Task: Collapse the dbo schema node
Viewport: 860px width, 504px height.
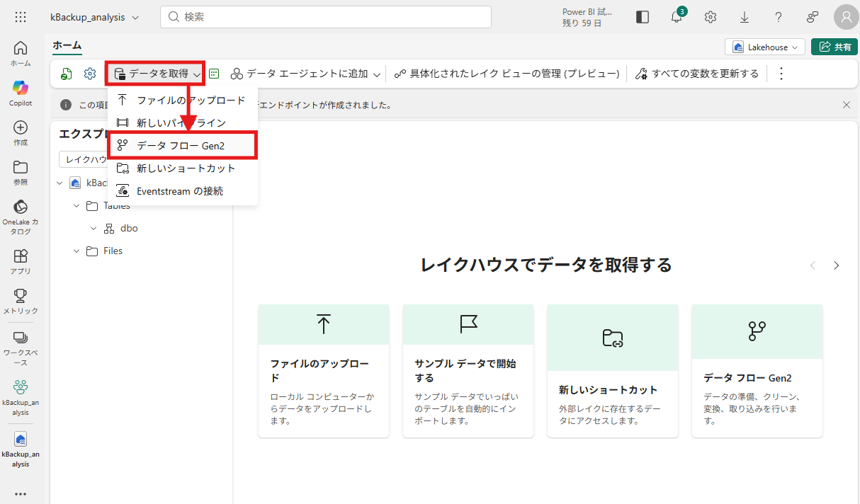Action: [94, 229]
